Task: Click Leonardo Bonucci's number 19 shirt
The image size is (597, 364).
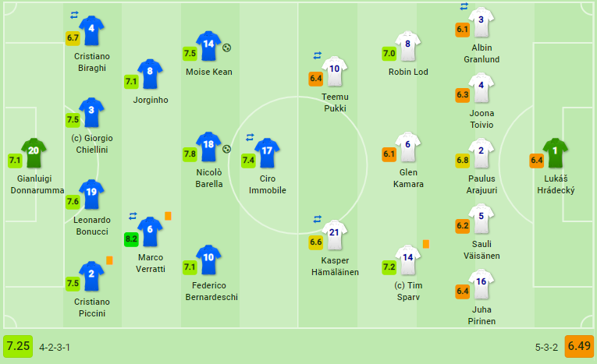Action: point(91,194)
